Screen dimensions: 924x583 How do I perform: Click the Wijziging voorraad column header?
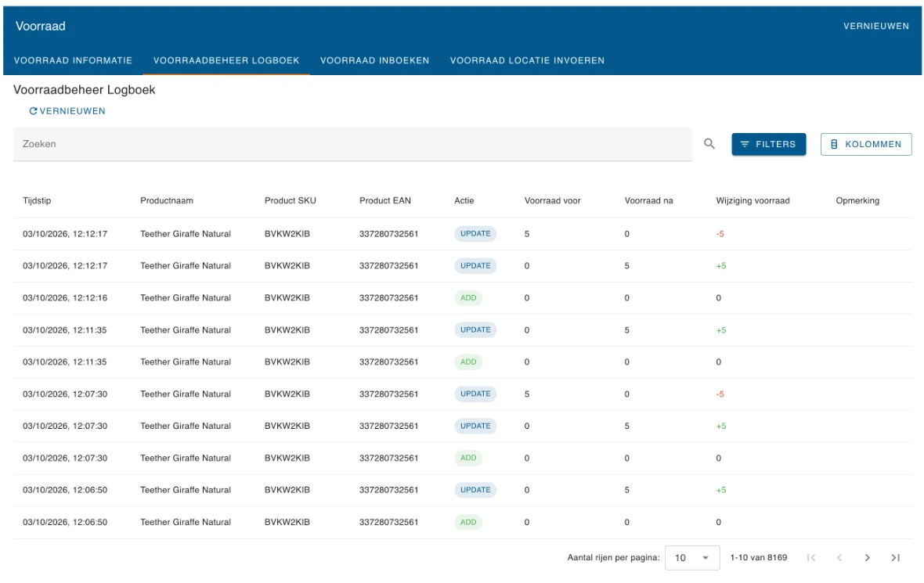753,201
